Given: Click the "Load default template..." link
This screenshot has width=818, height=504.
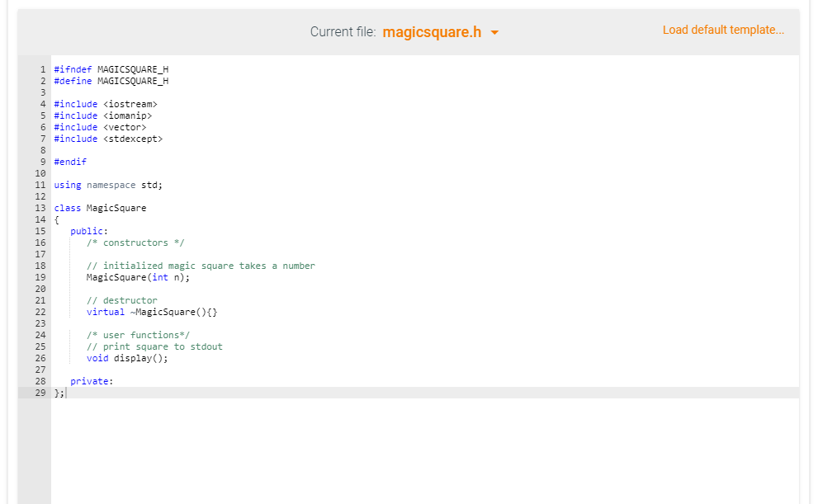Looking at the screenshot, I should click(723, 30).
